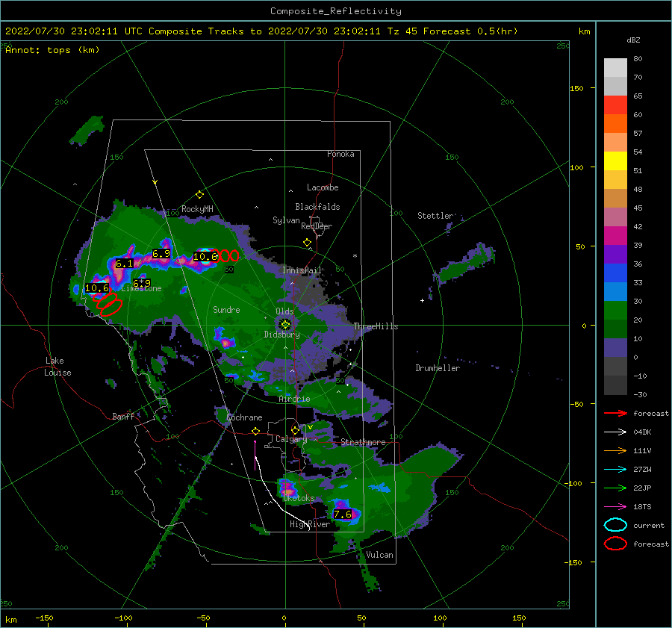Viewport: 672px width, 628px height.
Task: Select the ThreeHills label
Action: pos(376,326)
